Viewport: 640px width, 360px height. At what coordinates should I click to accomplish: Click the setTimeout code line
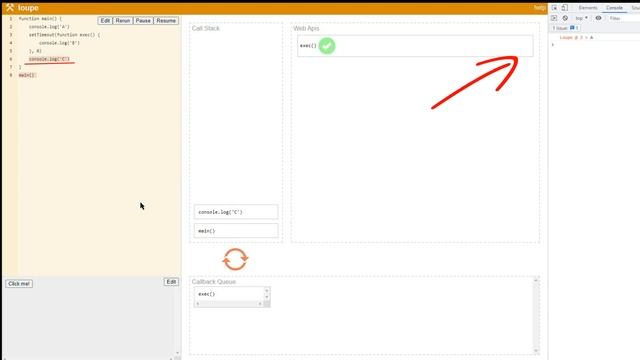pyautogui.click(x=64, y=35)
